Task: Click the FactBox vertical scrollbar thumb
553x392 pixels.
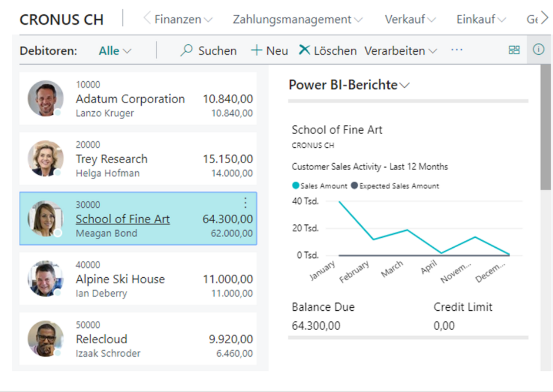Action: click(x=545, y=127)
